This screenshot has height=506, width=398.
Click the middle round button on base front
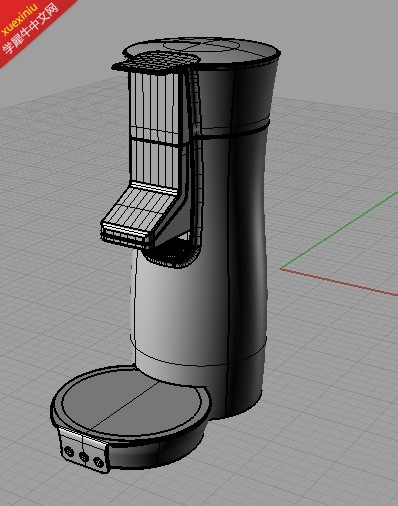coord(84,456)
